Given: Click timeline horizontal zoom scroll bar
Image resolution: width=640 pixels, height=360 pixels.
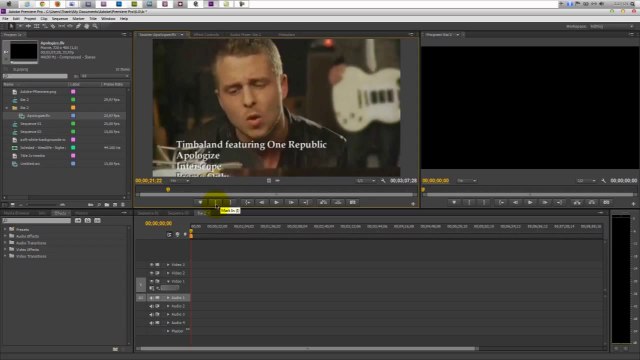Looking at the screenshot, I should click(308, 349).
